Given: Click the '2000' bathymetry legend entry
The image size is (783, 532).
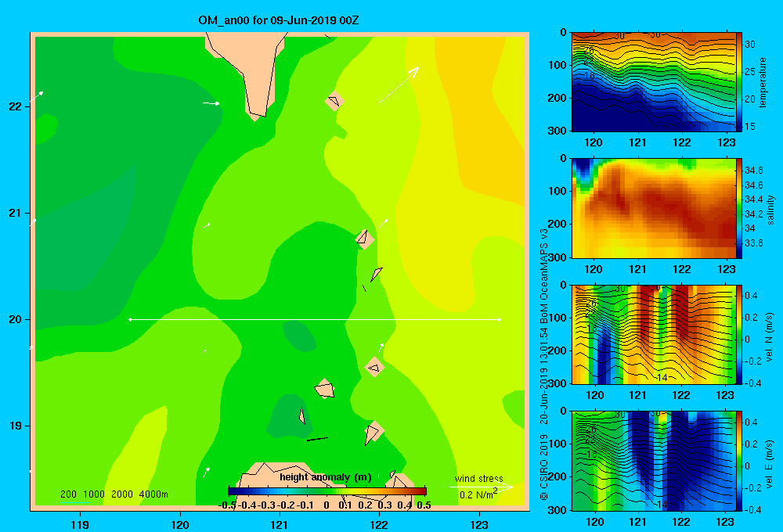Looking at the screenshot, I should (x=122, y=494).
